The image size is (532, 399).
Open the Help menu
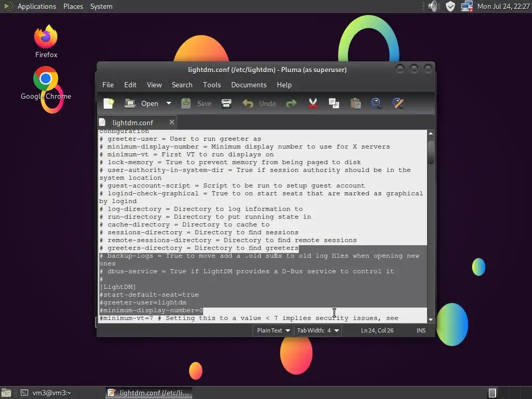tap(284, 85)
